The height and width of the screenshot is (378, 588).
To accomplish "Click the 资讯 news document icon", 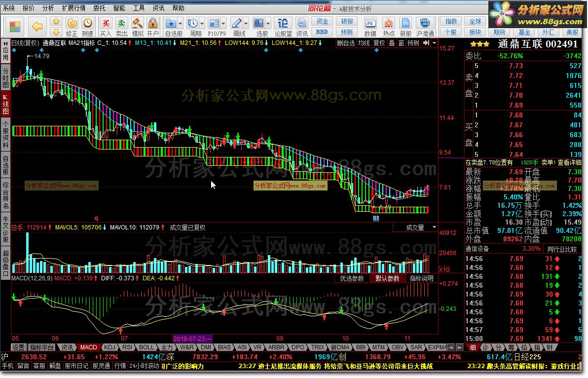I will (301, 27).
